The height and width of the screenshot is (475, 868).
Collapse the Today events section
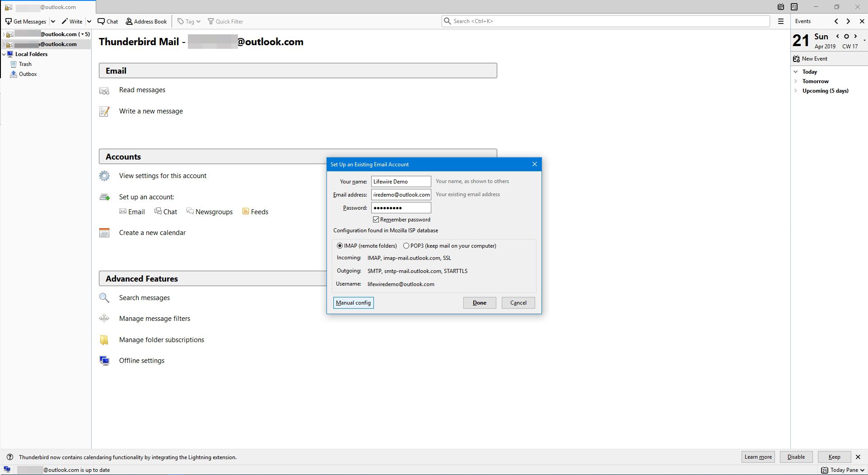click(x=796, y=72)
